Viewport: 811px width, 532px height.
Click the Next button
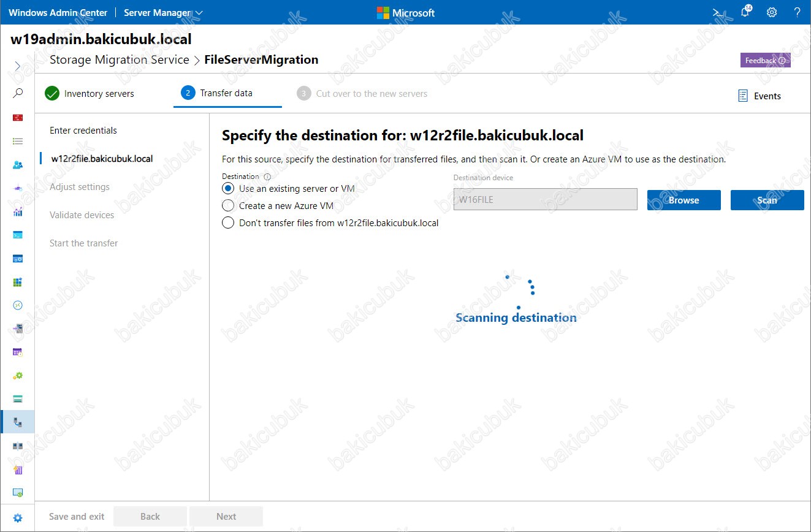pyautogui.click(x=226, y=517)
